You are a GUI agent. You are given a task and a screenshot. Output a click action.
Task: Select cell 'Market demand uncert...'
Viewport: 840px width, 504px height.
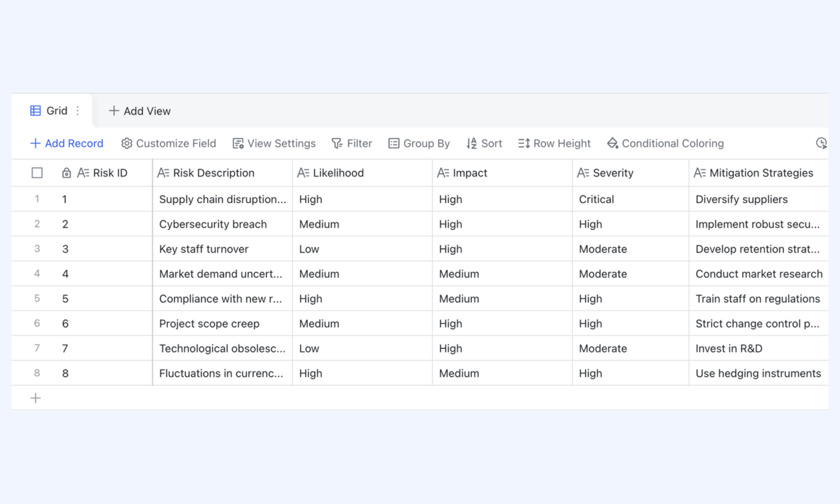223,273
